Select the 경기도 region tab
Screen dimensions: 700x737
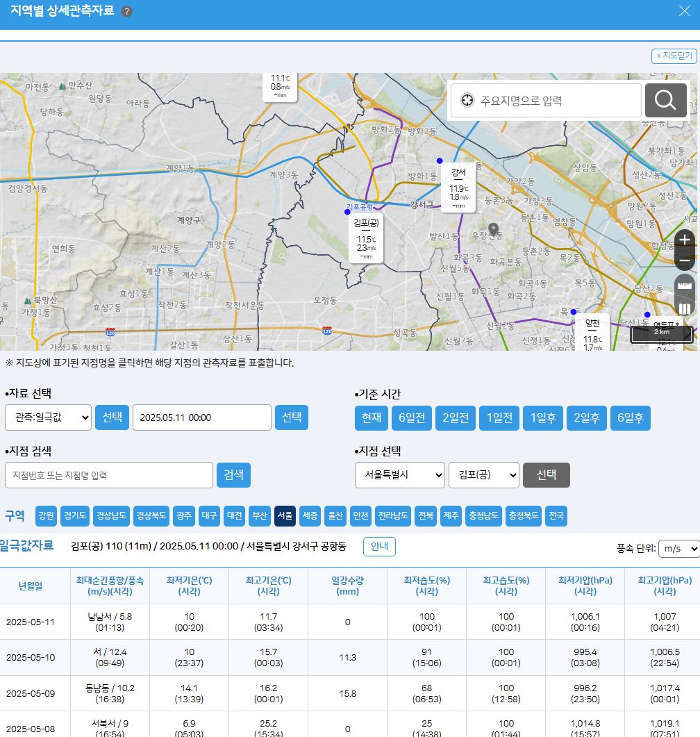point(75,515)
